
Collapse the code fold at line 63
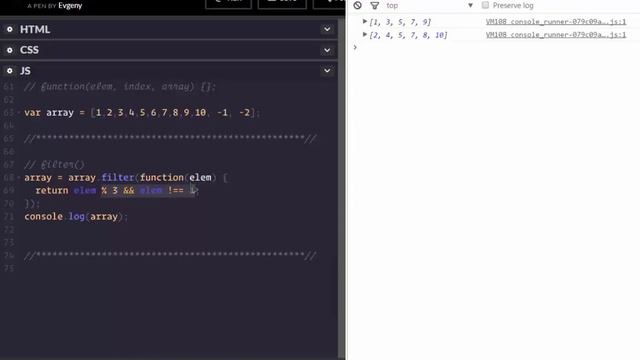(18, 113)
